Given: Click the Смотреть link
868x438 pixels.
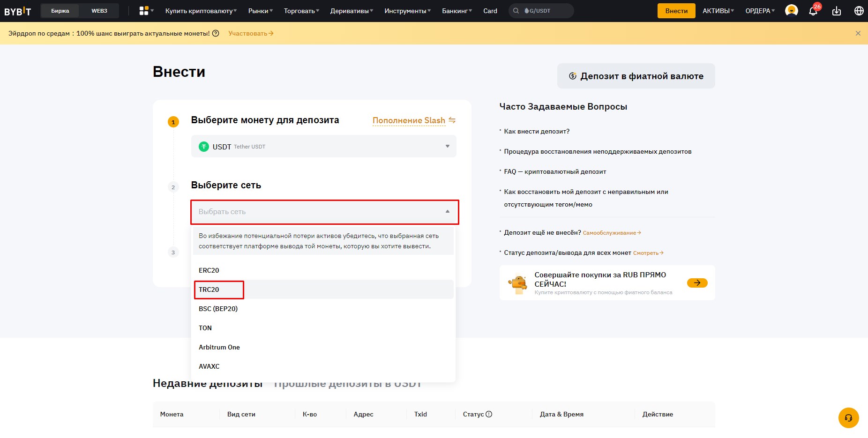Looking at the screenshot, I should pos(648,253).
